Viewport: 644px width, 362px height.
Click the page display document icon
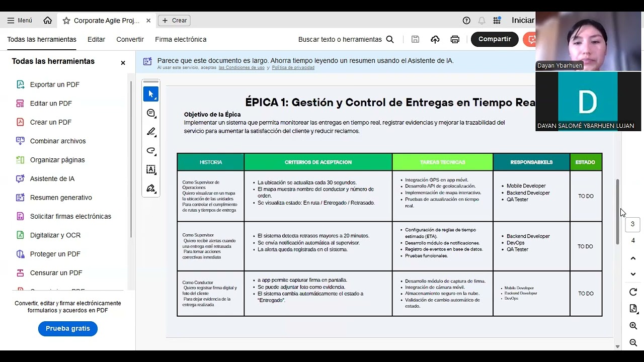tap(633, 308)
